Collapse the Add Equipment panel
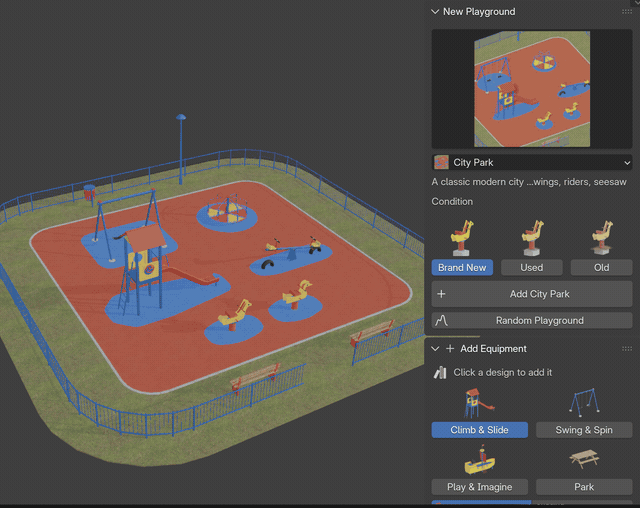This screenshot has height=508, width=640. pos(435,349)
